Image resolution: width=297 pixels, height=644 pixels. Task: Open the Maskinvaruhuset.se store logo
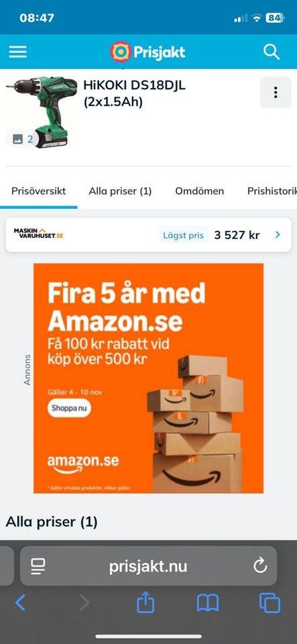(39, 233)
